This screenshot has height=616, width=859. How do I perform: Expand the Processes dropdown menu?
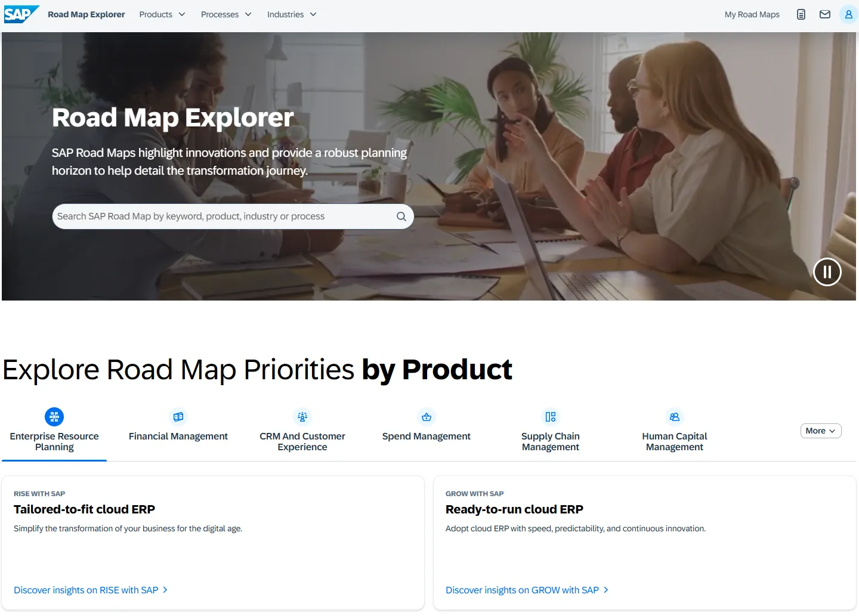[x=225, y=14]
